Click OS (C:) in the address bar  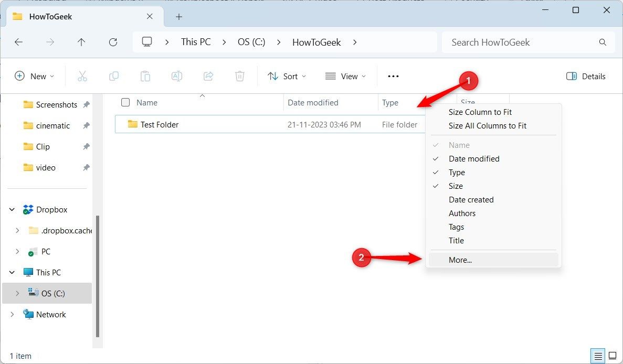click(x=251, y=42)
